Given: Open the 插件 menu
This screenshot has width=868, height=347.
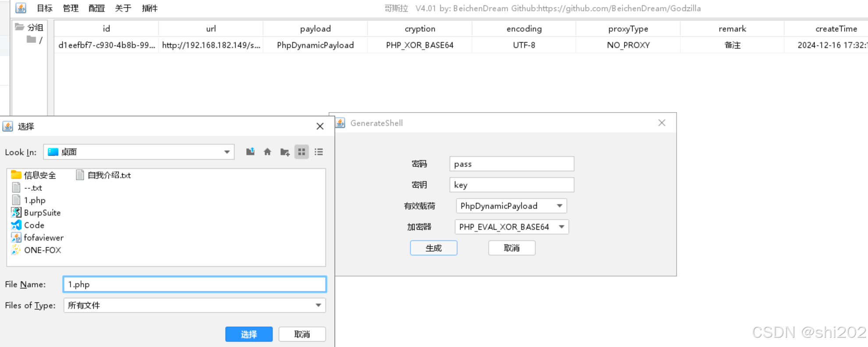Looking at the screenshot, I should (x=150, y=8).
